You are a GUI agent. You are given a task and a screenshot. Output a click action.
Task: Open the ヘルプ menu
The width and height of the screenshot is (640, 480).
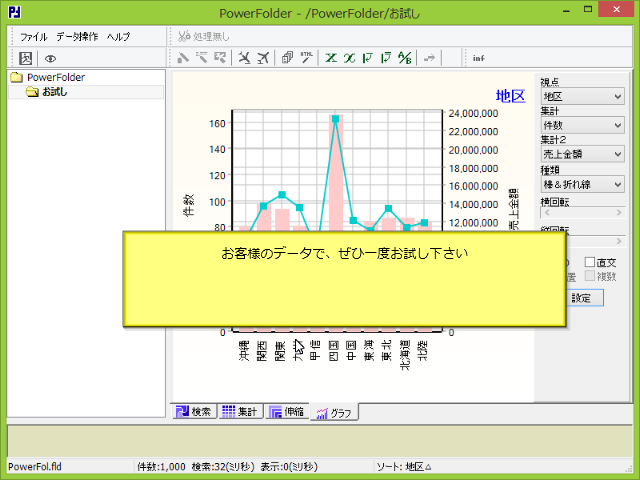click(119, 37)
